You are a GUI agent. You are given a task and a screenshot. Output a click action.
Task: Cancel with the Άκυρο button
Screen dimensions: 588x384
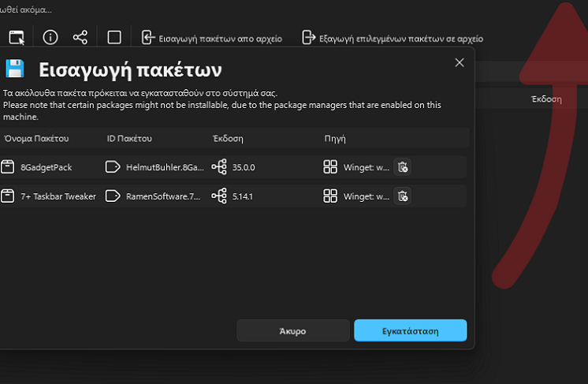(293, 330)
